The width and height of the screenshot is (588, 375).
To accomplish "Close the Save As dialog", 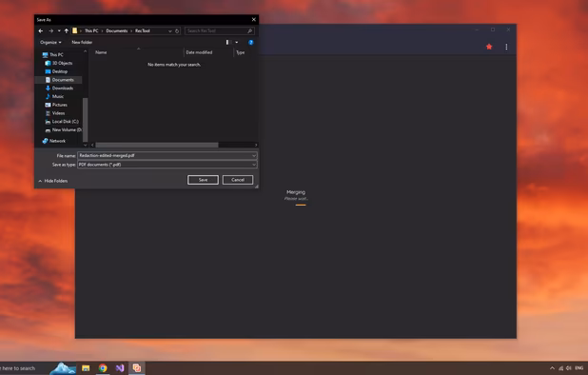I will pos(253,19).
